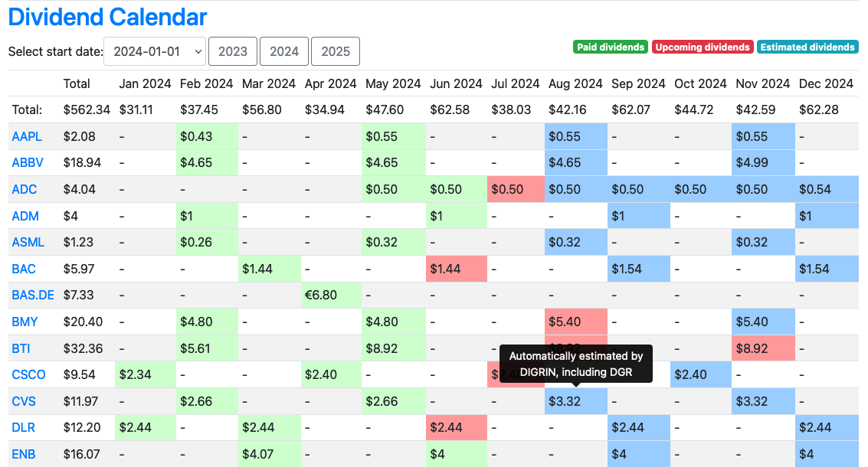Click the Jul 2024 column header

[x=516, y=83]
